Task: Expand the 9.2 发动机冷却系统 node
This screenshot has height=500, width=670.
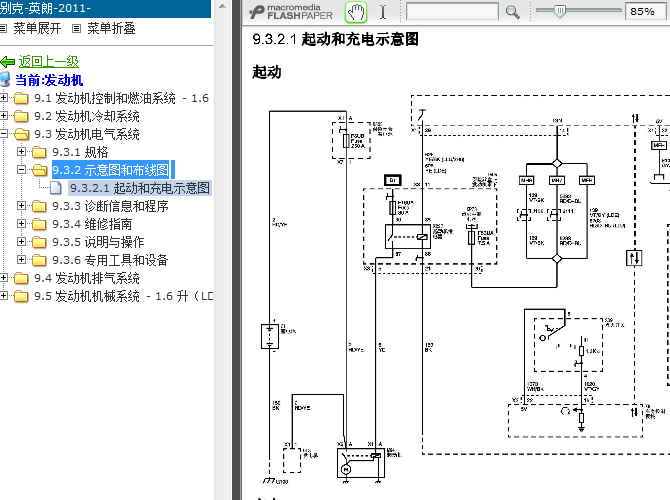Action: point(3,115)
